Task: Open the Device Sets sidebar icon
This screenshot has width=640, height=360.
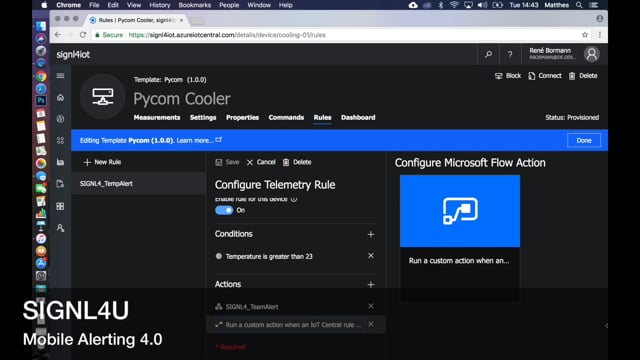Action: (60, 140)
